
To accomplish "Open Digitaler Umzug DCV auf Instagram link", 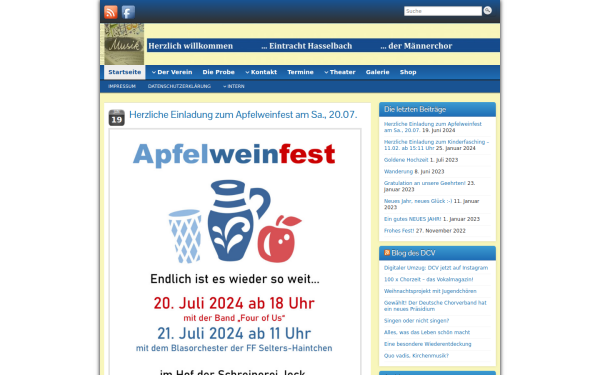I will click(x=436, y=268).
